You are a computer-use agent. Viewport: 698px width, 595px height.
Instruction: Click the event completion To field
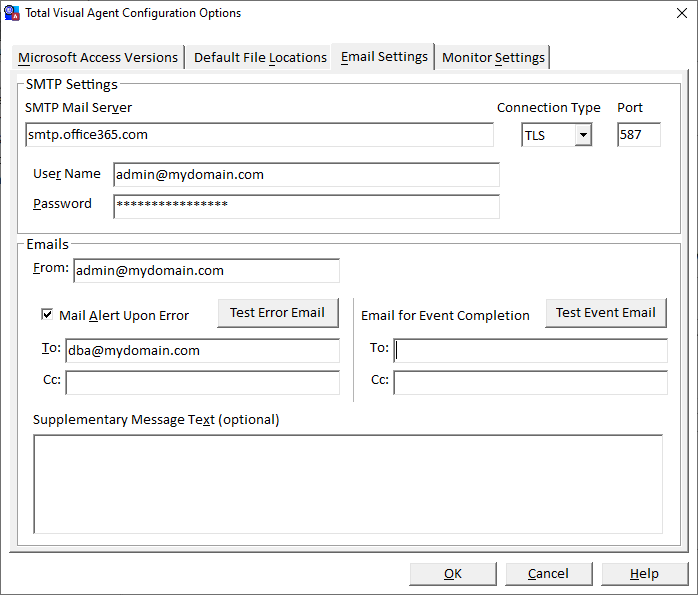click(531, 351)
